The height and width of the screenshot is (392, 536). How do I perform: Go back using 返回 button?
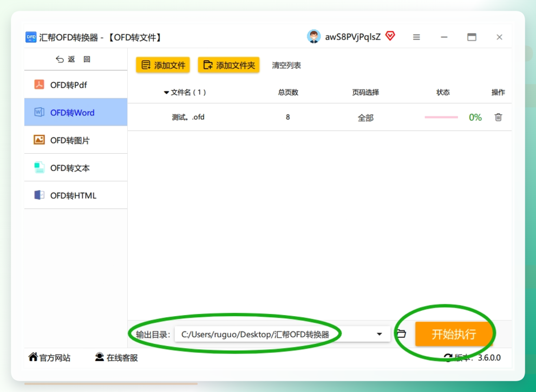click(73, 59)
